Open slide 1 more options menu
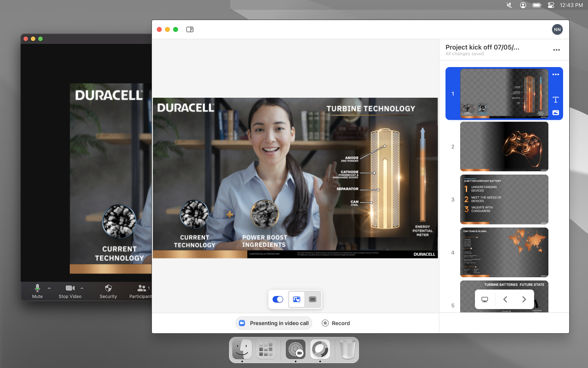Image resolution: width=588 pixels, height=368 pixels. 556,74
